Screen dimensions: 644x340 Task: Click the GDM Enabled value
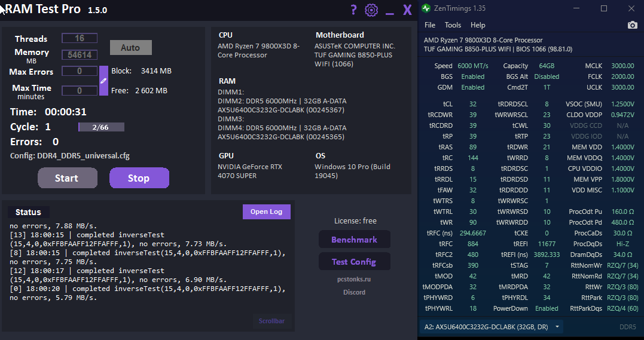pyautogui.click(x=473, y=87)
